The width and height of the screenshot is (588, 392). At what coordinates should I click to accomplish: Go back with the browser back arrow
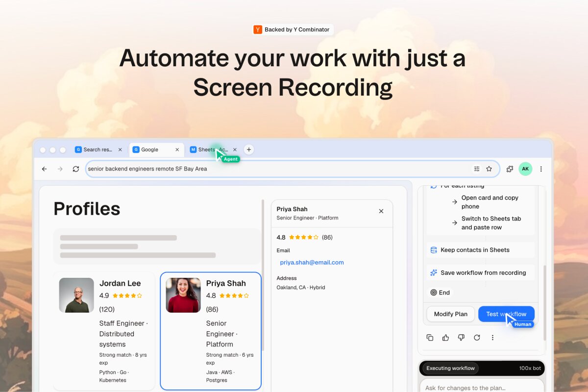45,169
